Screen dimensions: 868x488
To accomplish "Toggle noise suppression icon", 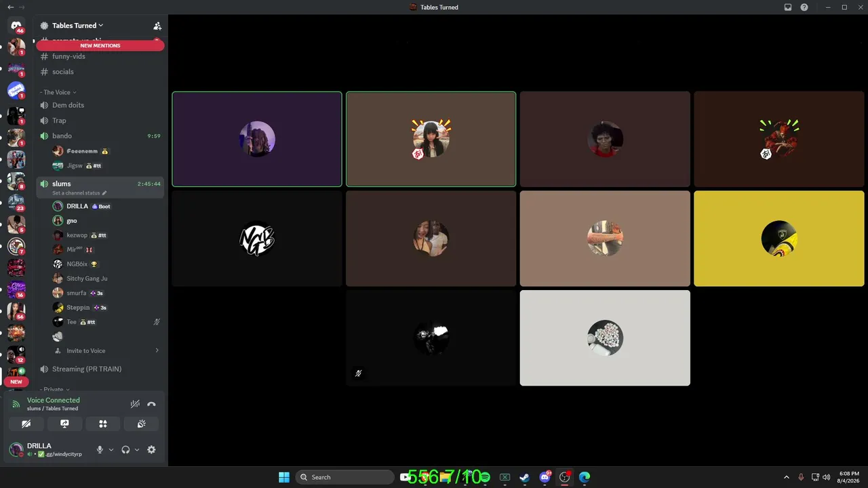I will point(135,404).
